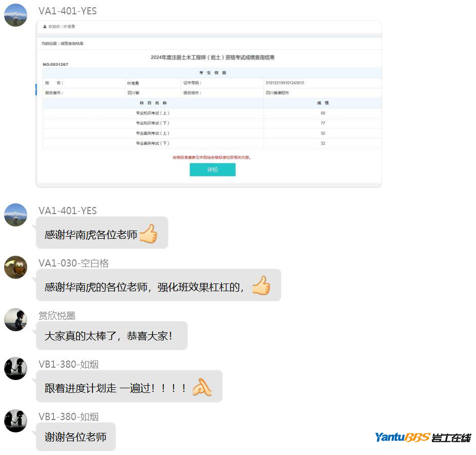This screenshot has width=476, height=455.
Task: Click the avatar next to 谢谢各位老师 message
Action: click(x=15, y=421)
